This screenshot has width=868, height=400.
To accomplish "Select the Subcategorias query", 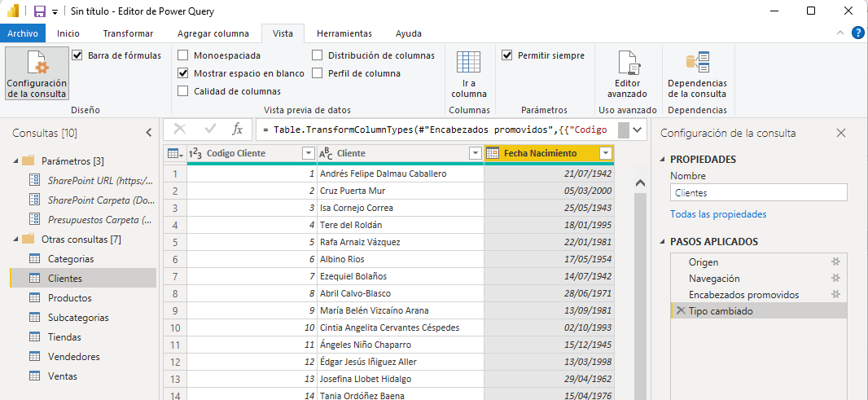I will (x=78, y=318).
